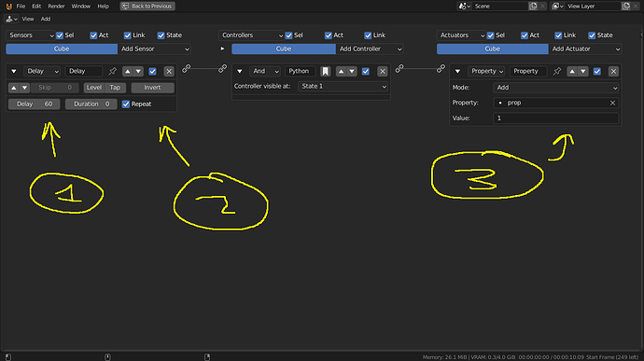Toggle Actuators Sel checkbox

click(x=491, y=35)
